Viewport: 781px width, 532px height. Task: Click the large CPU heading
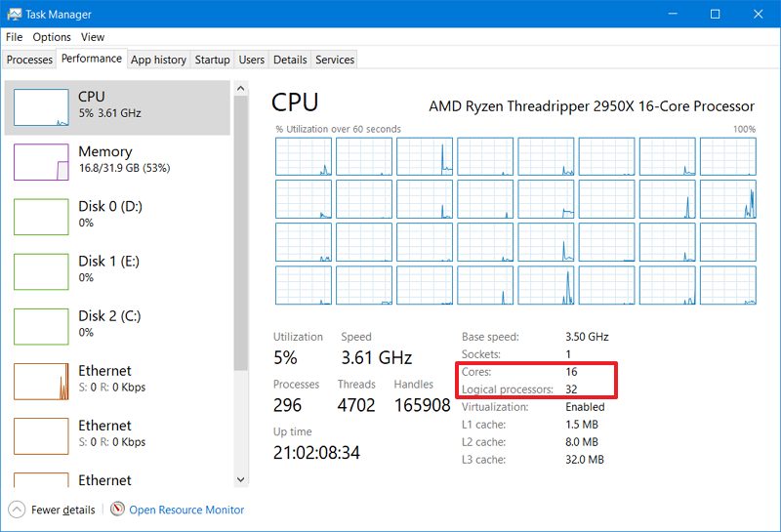295,102
